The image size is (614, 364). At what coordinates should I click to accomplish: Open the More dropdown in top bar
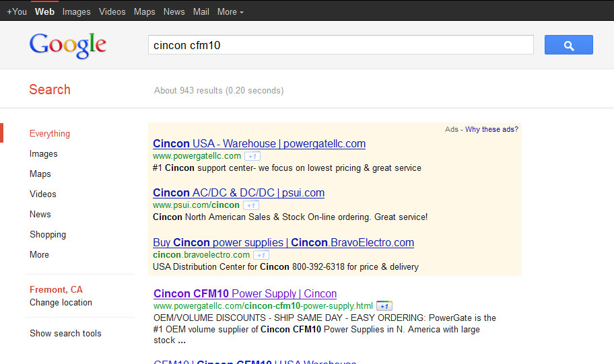(x=230, y=11)
